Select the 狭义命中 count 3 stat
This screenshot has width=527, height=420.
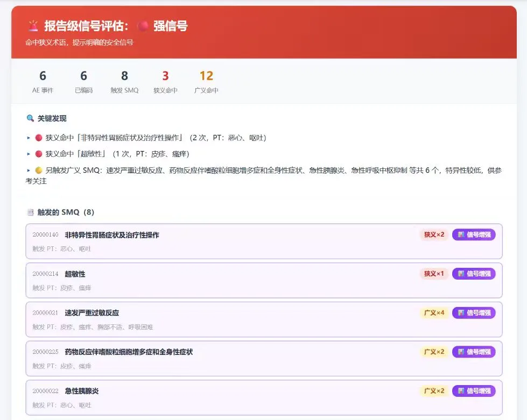(165, 82)
